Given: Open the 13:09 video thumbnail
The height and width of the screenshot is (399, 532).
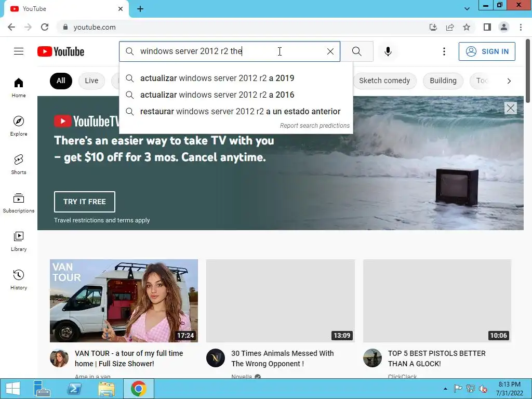Looking at the screenshot, I should tap(280, 301).
